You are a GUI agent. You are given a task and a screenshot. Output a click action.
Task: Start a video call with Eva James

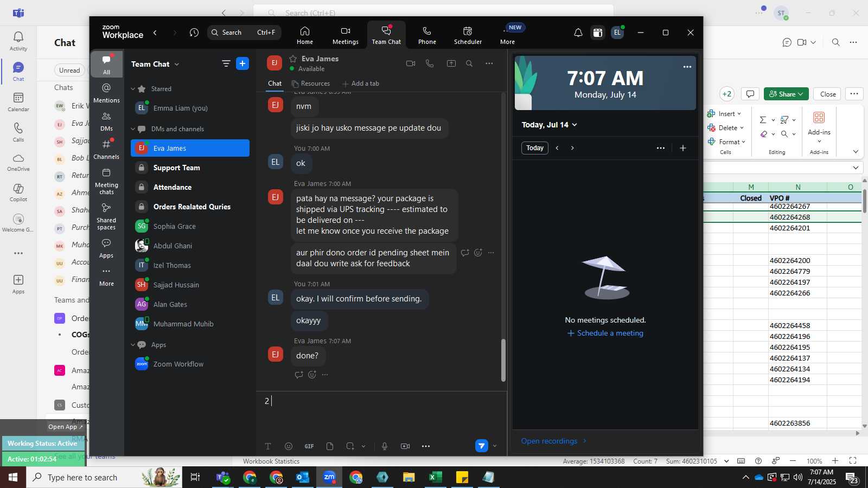[x=411, y=63]
